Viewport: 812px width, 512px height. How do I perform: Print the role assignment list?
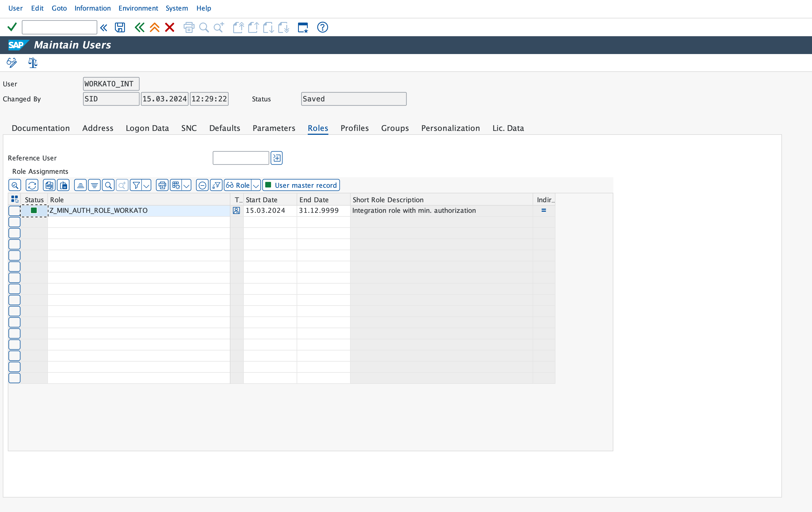(x=162, y=185)
